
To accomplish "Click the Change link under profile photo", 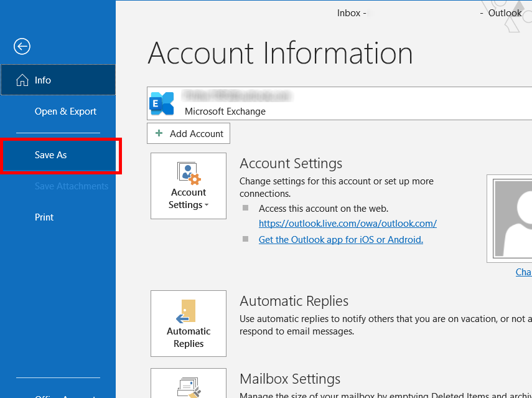I will point(523,272).
